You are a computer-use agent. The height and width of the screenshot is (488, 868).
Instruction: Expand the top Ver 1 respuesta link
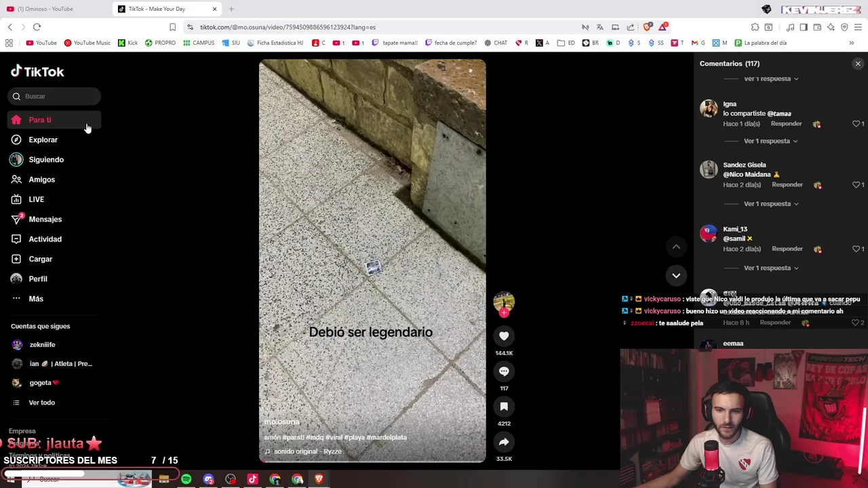pyautogui.click(x=771, y=79)
